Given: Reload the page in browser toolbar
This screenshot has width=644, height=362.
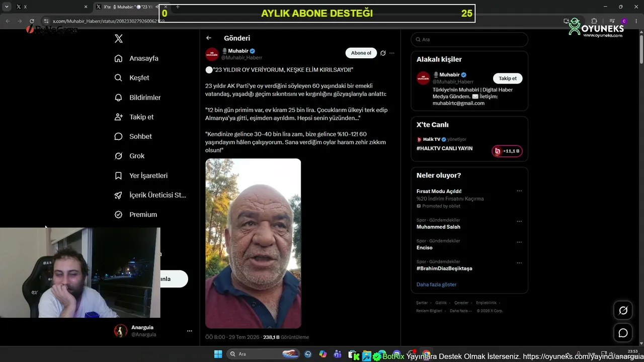Looking at the screenshot, I should tap(32, 21).
